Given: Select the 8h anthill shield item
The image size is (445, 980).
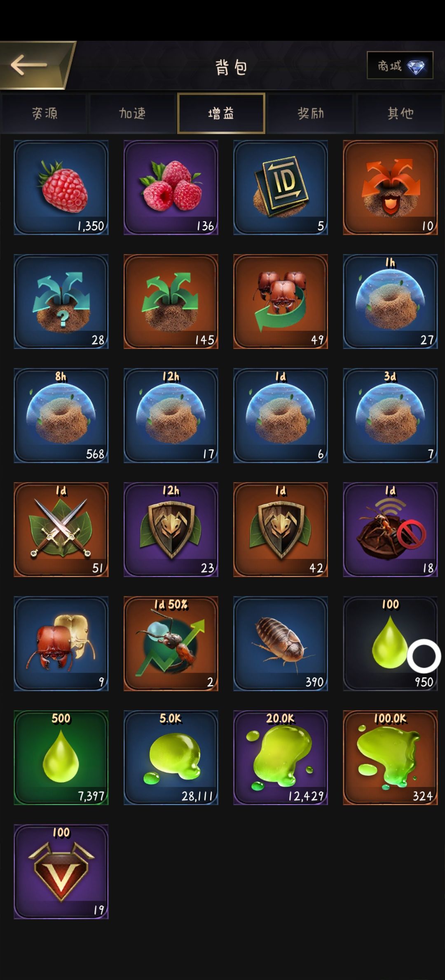Looking at the screenshot, I should click(x=61, y=415).
